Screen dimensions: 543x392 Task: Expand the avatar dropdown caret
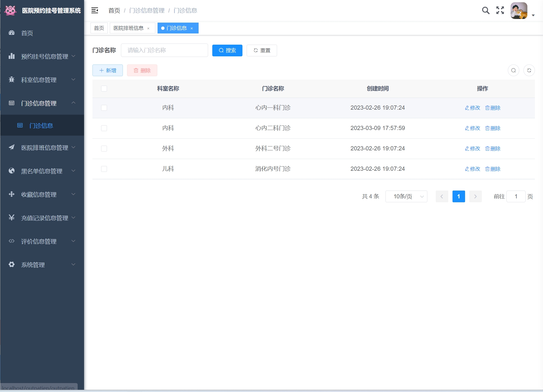pyautogui.click(x=533, y=15)
